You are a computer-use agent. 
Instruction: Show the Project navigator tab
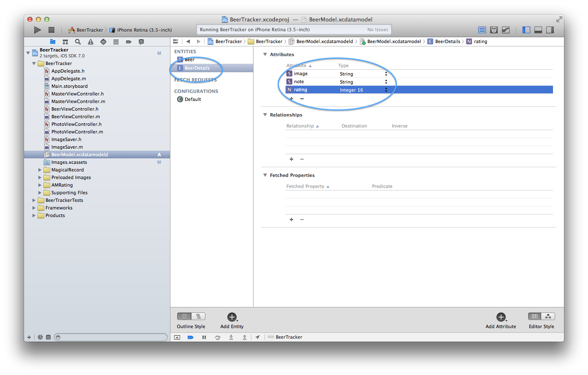tap(53, 42)
